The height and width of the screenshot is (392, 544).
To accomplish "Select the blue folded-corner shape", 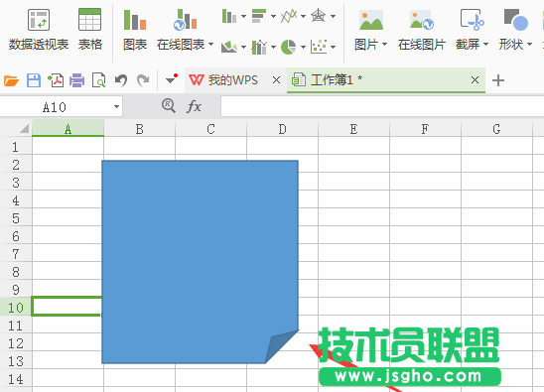I will [201, 262].
